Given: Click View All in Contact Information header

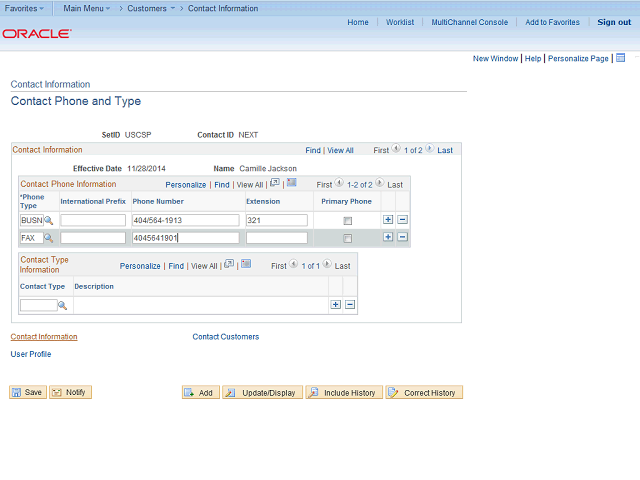Looking at the screenshot, I should coord(340,151).
